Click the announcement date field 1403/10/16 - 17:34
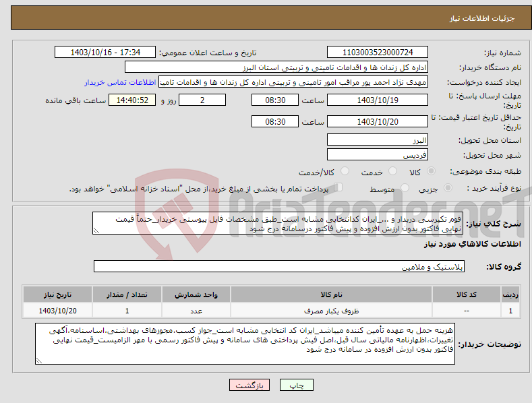Viewport: 532px width, 403px height. click(105, 53)
